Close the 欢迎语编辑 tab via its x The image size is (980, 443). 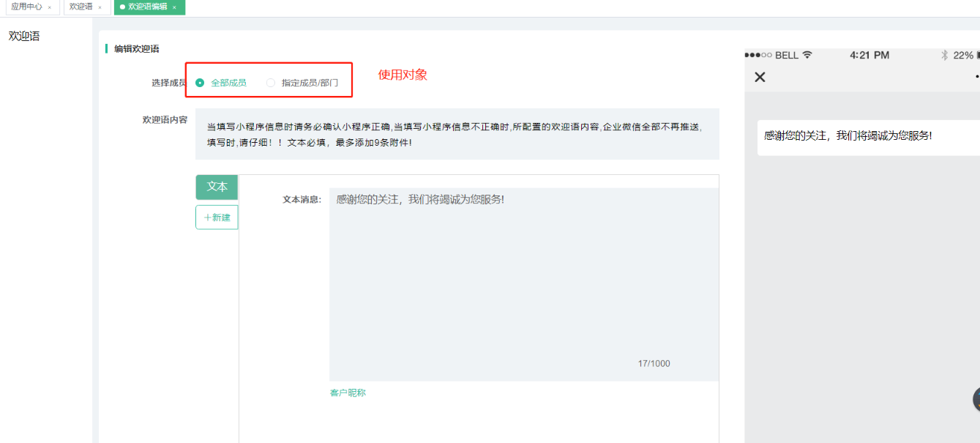click(x=174, y=7)
